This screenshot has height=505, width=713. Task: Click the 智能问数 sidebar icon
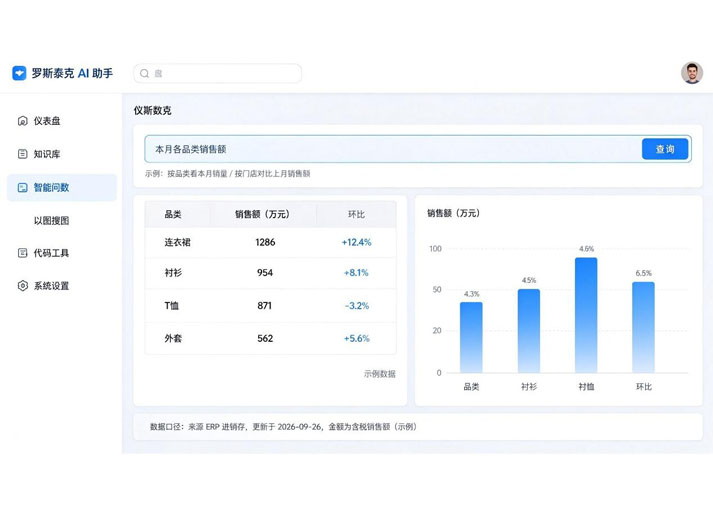pyautogui.click(x=22, y=188)
